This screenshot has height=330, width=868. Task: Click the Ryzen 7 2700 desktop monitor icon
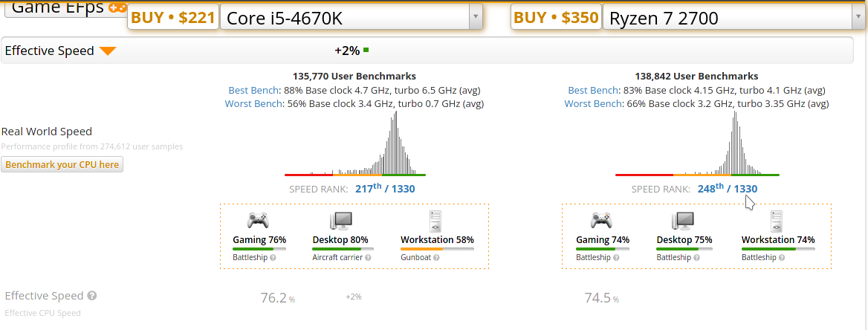(684, 221)
